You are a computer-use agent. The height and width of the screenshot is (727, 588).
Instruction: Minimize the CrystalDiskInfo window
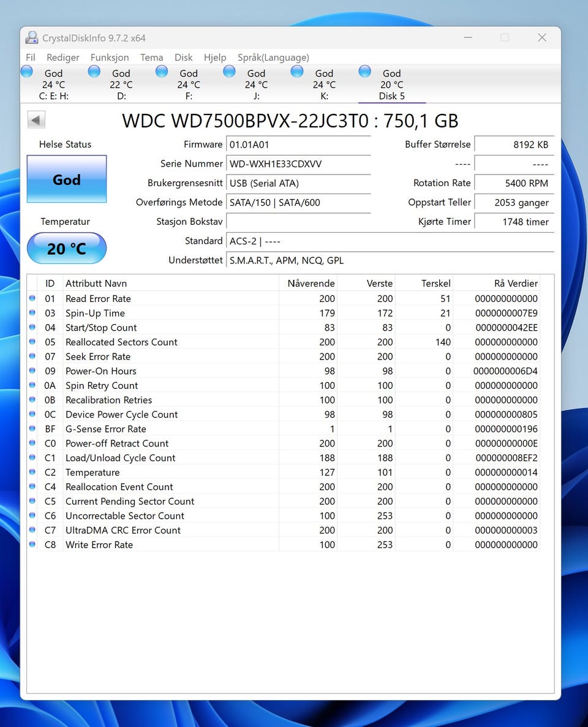pos(468,37)
